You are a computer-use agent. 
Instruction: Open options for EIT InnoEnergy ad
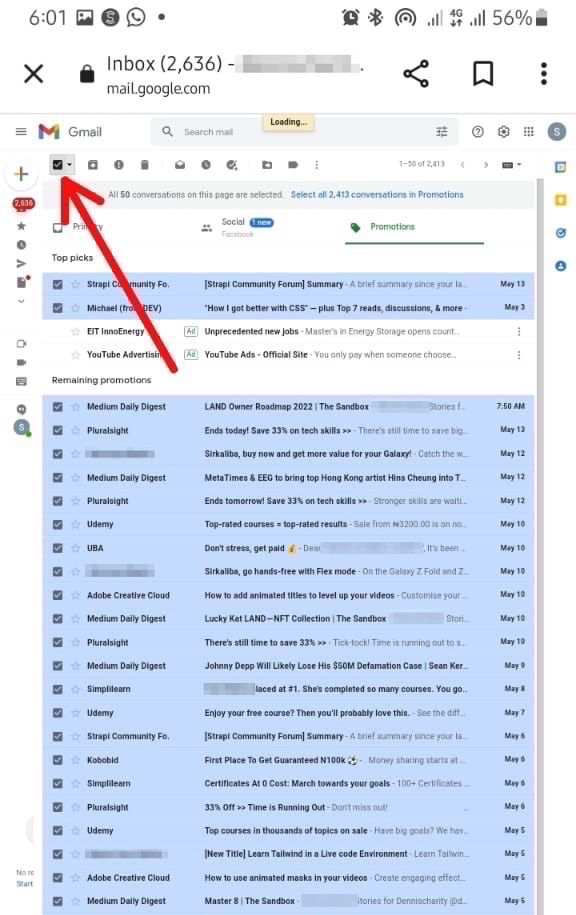[519, 331]
